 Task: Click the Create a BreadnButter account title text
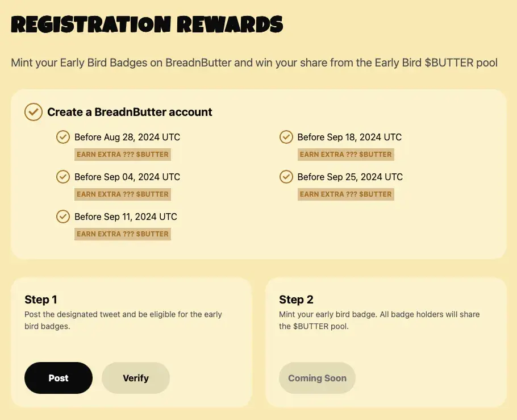pos(130,112)
